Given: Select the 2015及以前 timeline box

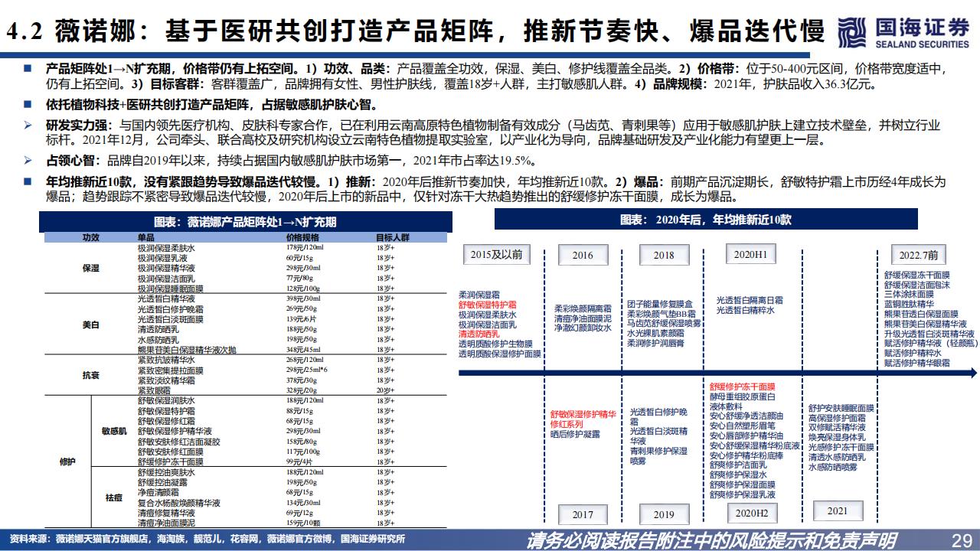Looking at the screenshot, I should point(496,255).
